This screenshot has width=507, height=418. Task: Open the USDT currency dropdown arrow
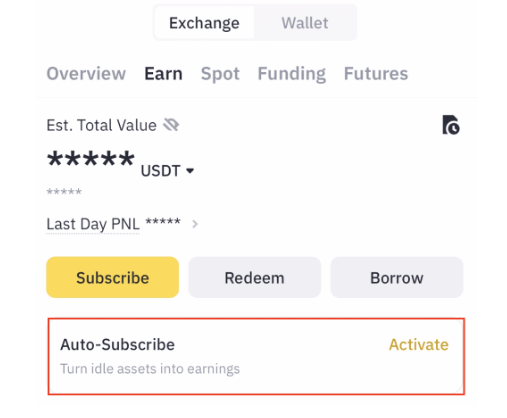(x=190, y=171)
